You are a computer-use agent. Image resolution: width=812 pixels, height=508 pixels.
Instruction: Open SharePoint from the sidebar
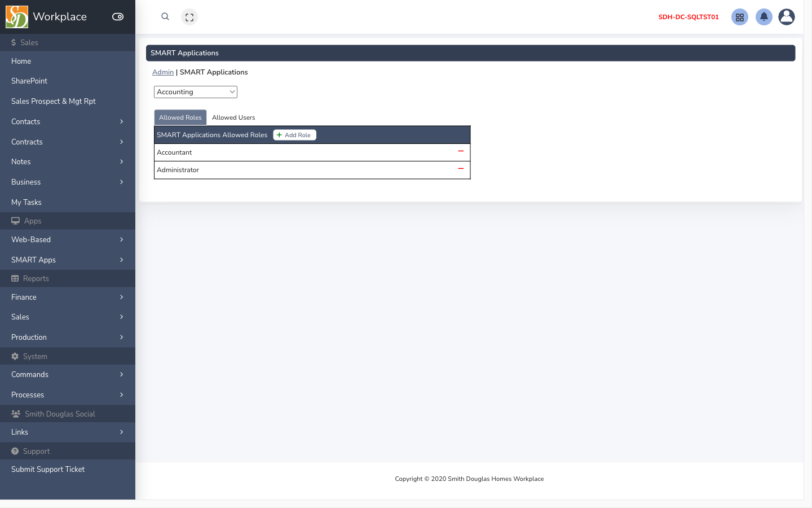point(68,81)
